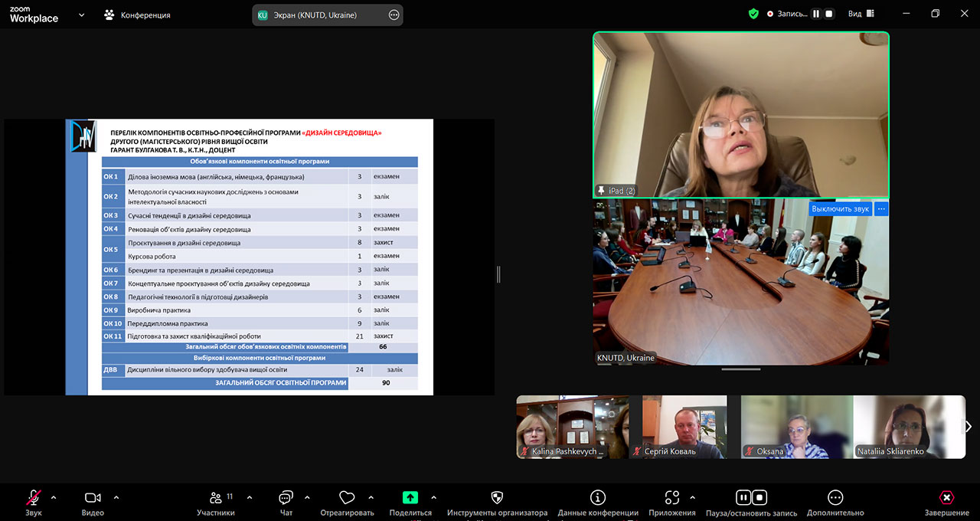Click Выключить звук on KNUTD video
Viewport: 980px width, 521px height.
tap(840, 208)
